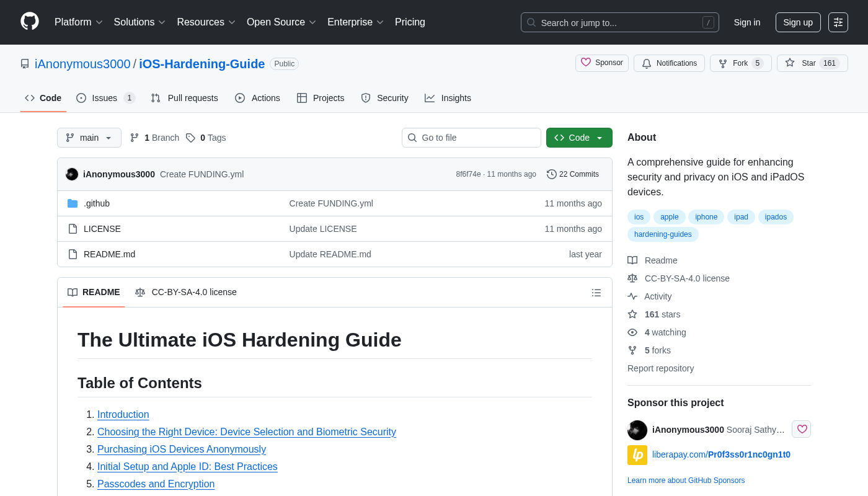Open the README outline list icon
The image size is (868, 496).
coord(596,293)
